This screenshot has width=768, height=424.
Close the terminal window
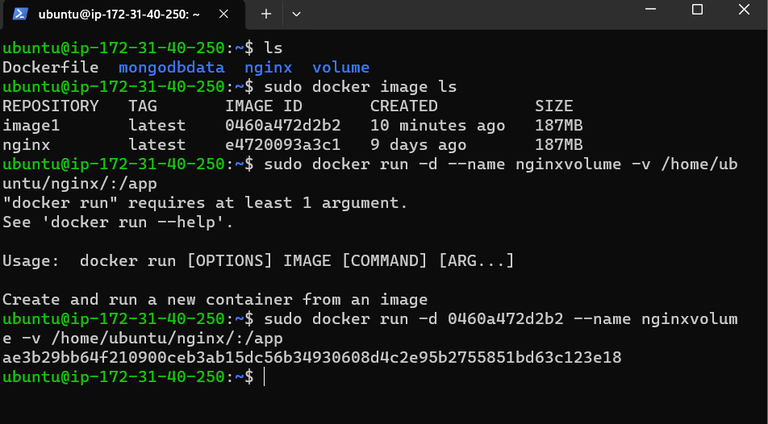click(744, 10)
